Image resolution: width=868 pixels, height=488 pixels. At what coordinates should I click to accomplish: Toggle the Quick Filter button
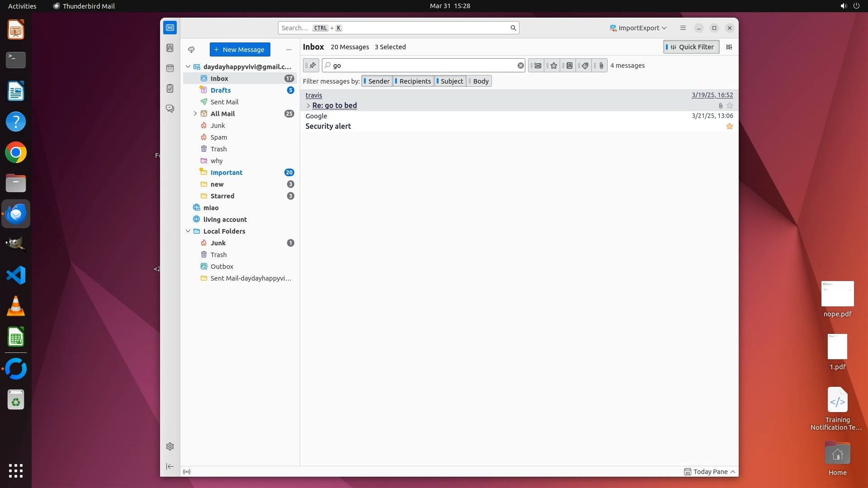point(691,47)
